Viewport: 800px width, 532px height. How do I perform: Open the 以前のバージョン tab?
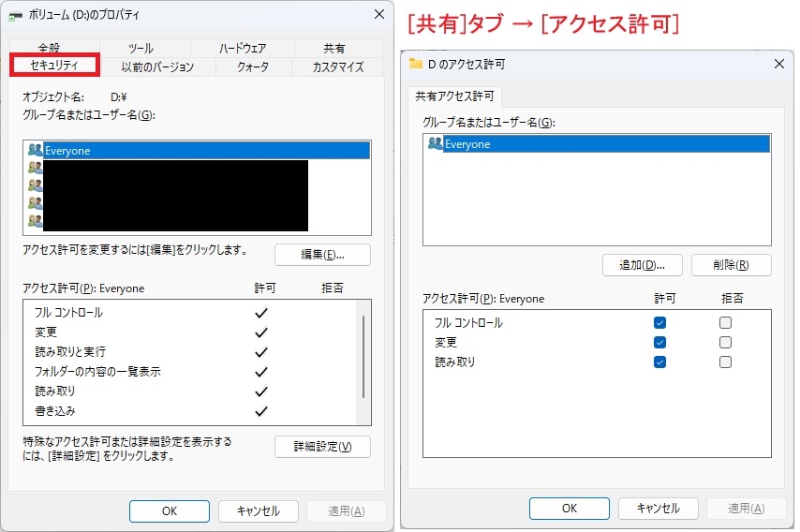157,66
